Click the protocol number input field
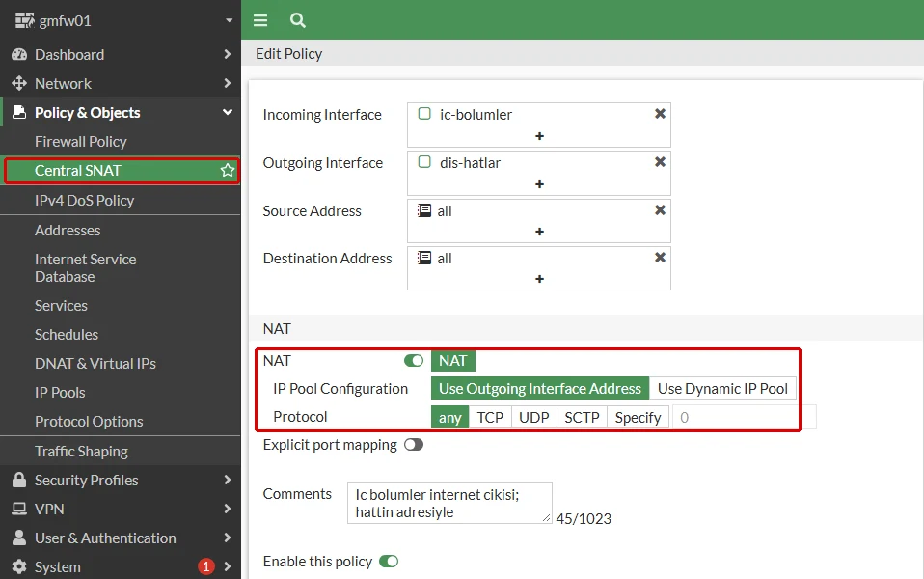Image resolution: width=924 pixels, height=579 pixels. 745,418
